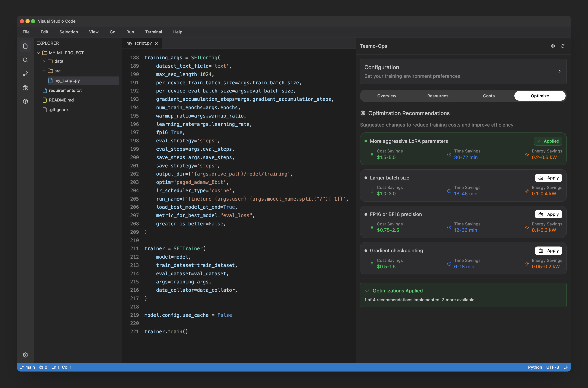Click the '$1.5-5.0' cost savings value
This screenshot has width=588, height=388.
(386, 157)
